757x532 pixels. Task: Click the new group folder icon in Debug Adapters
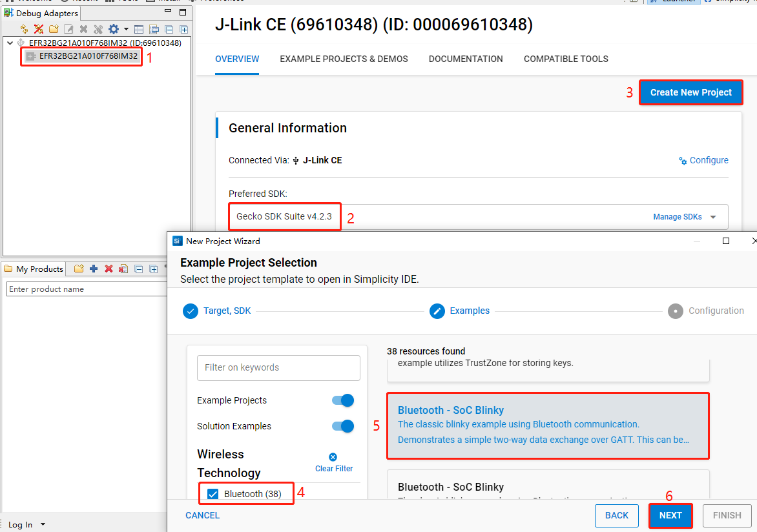click(x=54, y=29)
